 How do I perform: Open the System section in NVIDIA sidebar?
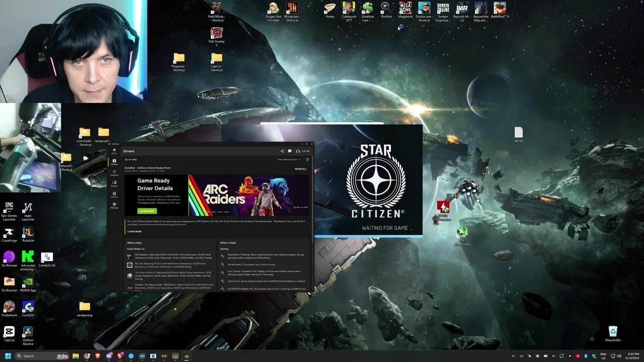click(114, 184)
